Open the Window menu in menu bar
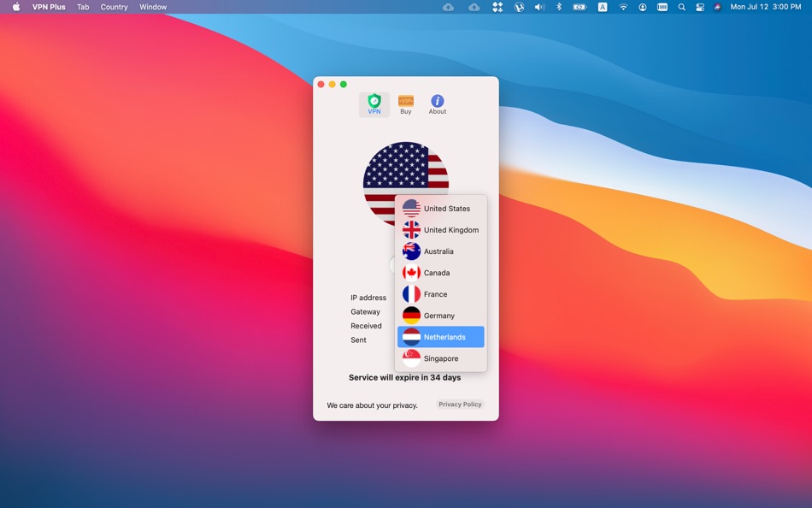The image size is (812, 508). 153,7
